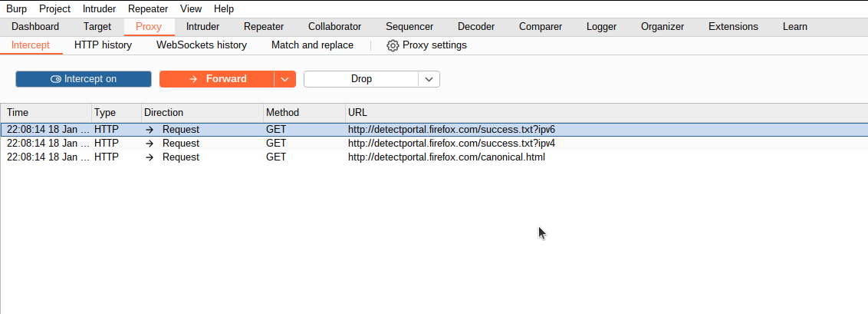The image size is (868, 314).
Task: Open the WebSockets history tab
Action: pyautogui.click(x=202, y=45)
